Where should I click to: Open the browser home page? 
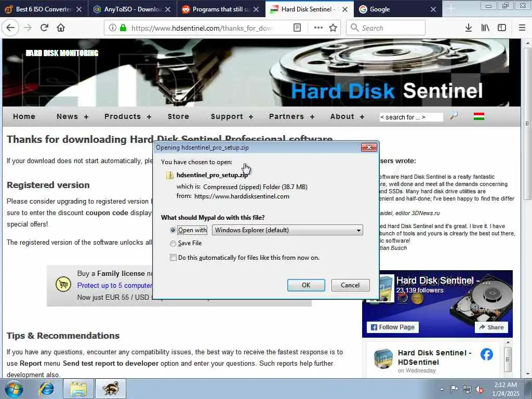point(61,28)
